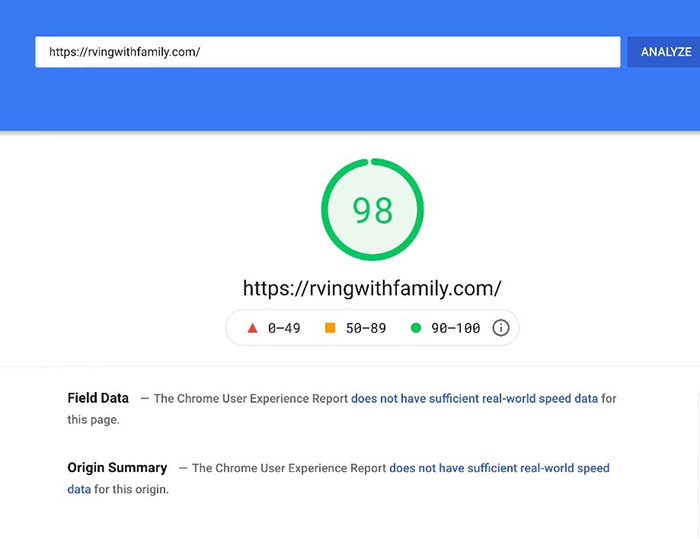Click the Origin Summary heading
The width and height of the screenshot is (700, 539).
pos(117,468)
